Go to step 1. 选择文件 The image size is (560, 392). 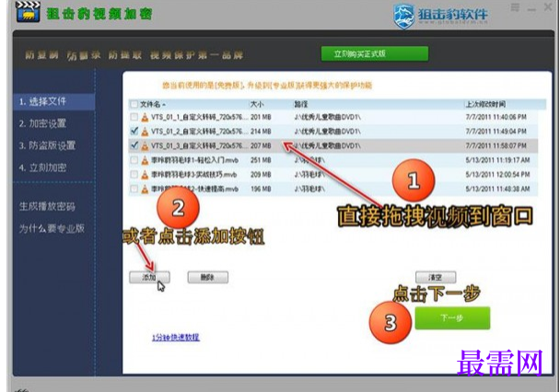coord(54,101)
